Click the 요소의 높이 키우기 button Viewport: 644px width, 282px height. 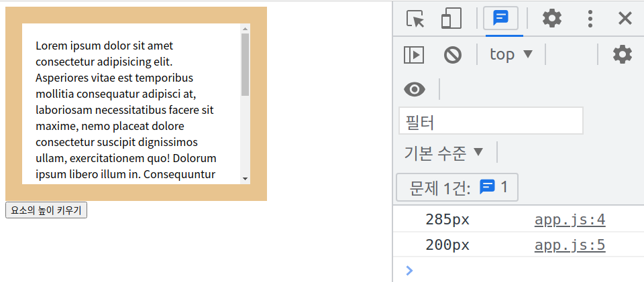coord(46,211)
